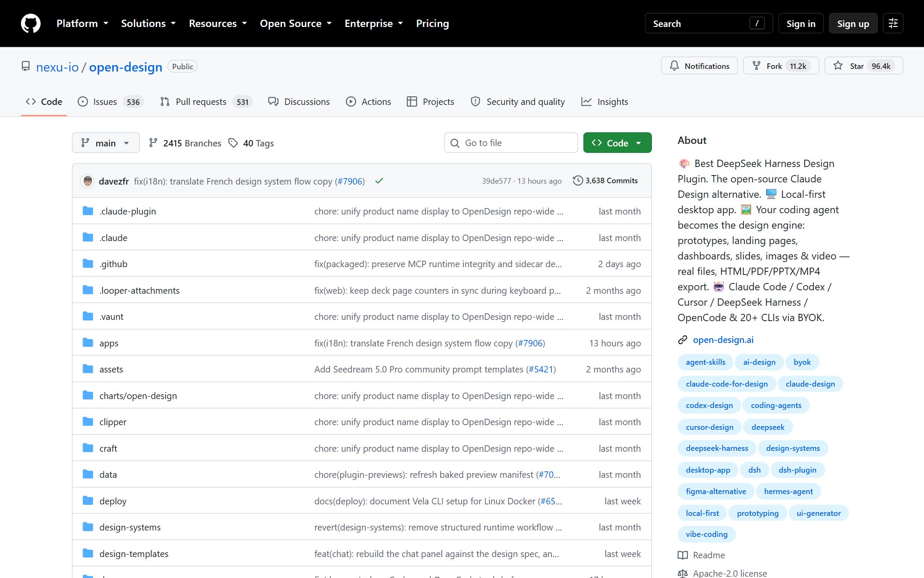Viewport: 924px width, 578px height.
Task: Click davezfr's avatar image
Action: [88, 181]
